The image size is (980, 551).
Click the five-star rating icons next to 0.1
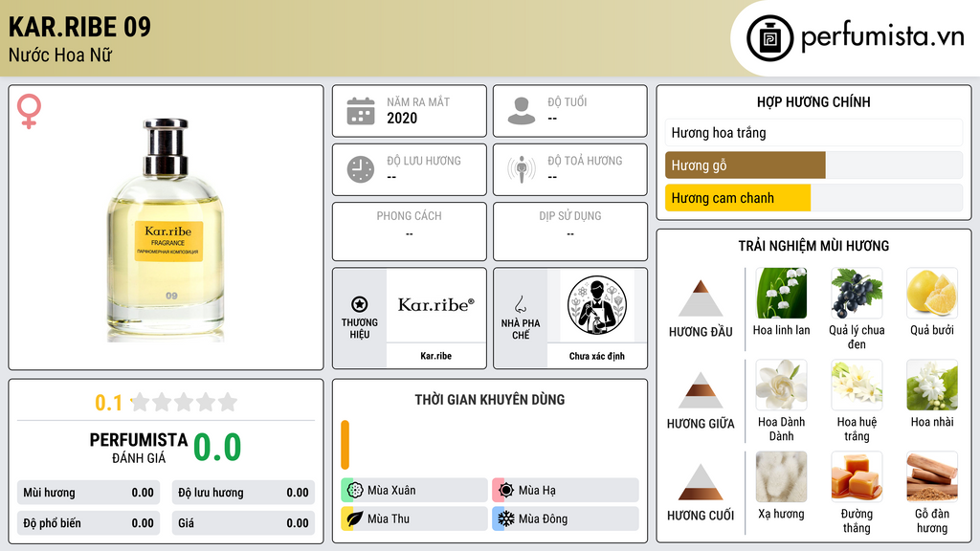pos(185,402)
